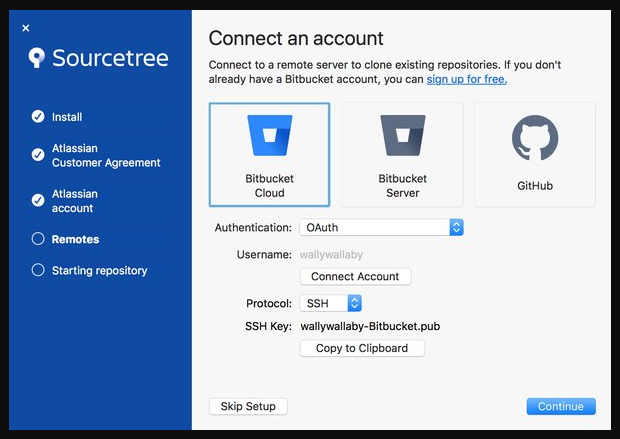Image resolution: width=620 pixels, height=439 pixels.
Task: Choose the GitHub Octocat icon
Action: point(535,138)
